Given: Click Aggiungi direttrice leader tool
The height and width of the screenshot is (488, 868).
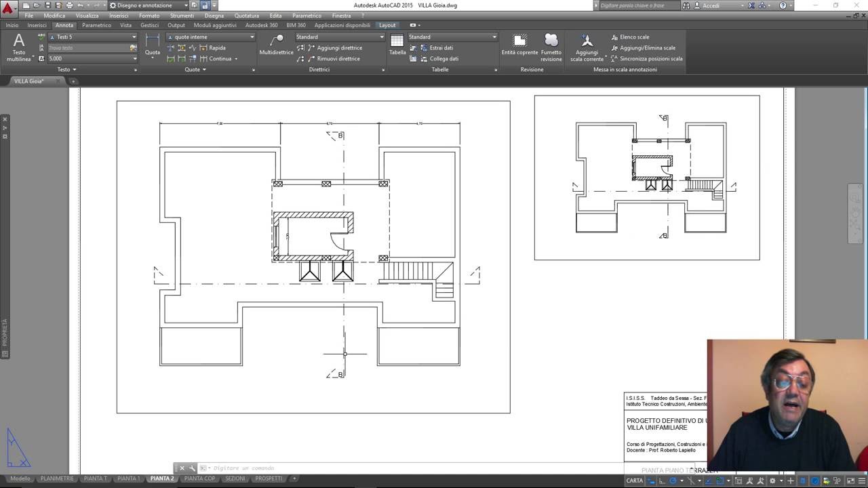Looking at the screenshot, I should click(334, 47).
